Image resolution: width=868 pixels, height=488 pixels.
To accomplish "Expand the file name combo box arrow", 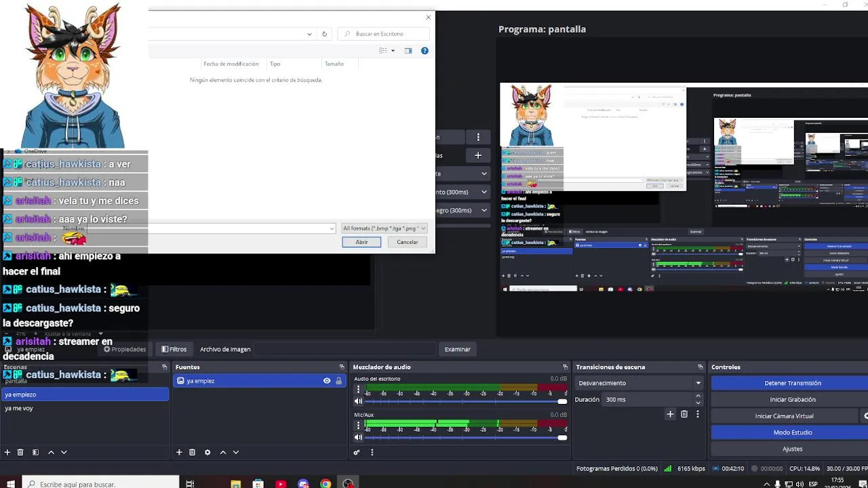I will pyautogui.click(x=332, y=228).
